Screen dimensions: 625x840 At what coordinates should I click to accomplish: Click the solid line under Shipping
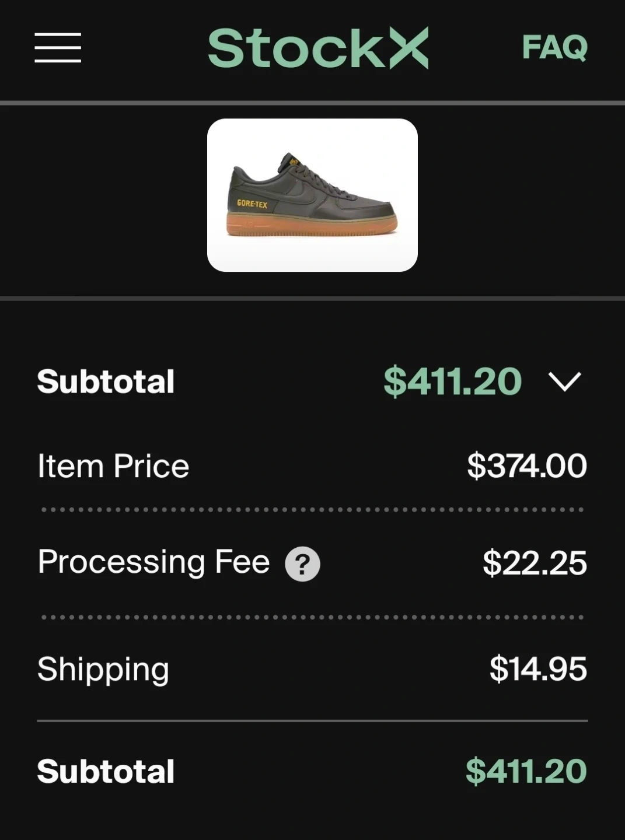tap(312, 721)
